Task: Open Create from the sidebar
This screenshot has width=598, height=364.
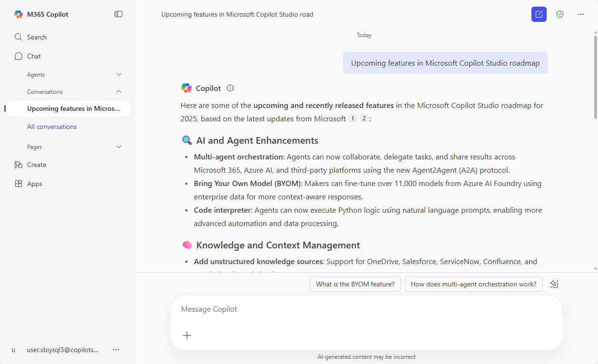Action: tap(37, 165)
